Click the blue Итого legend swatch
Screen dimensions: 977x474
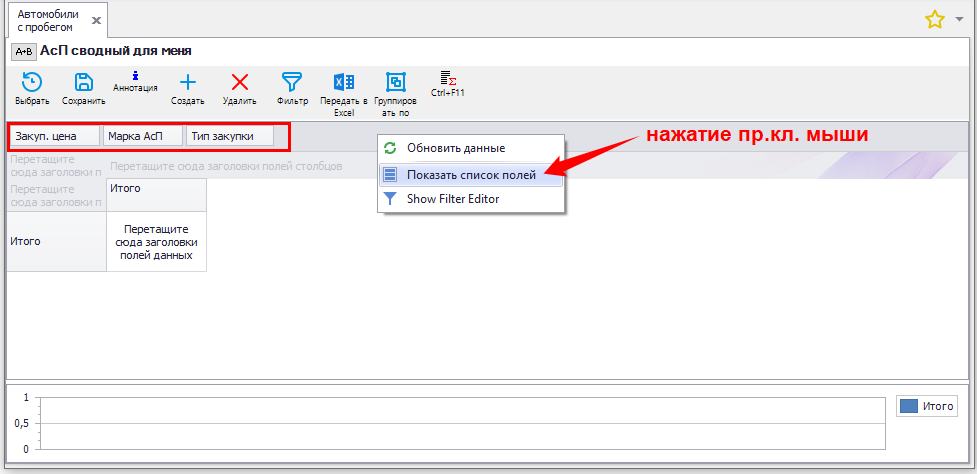tap(909, 406)
